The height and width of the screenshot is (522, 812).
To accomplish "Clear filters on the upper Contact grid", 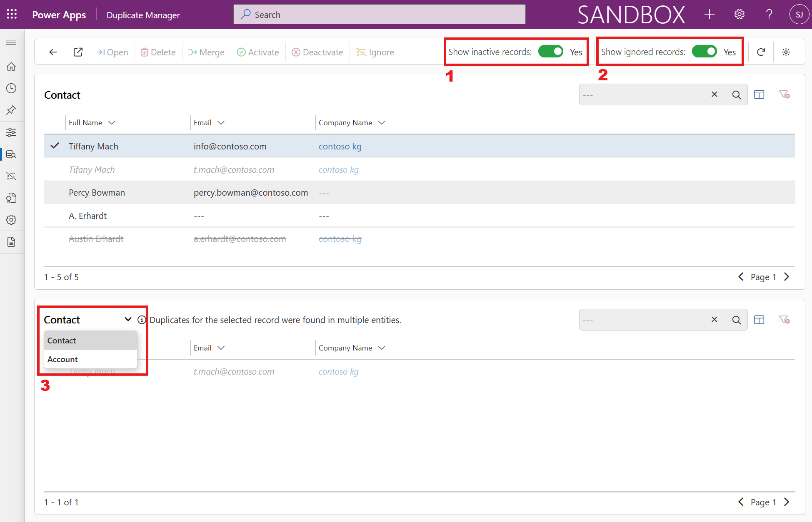I will [x=785, y=95].
